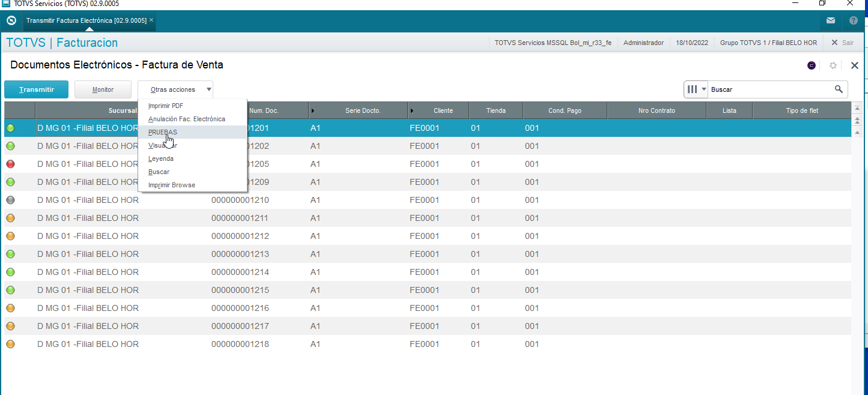Open the help question mark icon
Viewport: 868px width, 395px height.
coord(854,20)
